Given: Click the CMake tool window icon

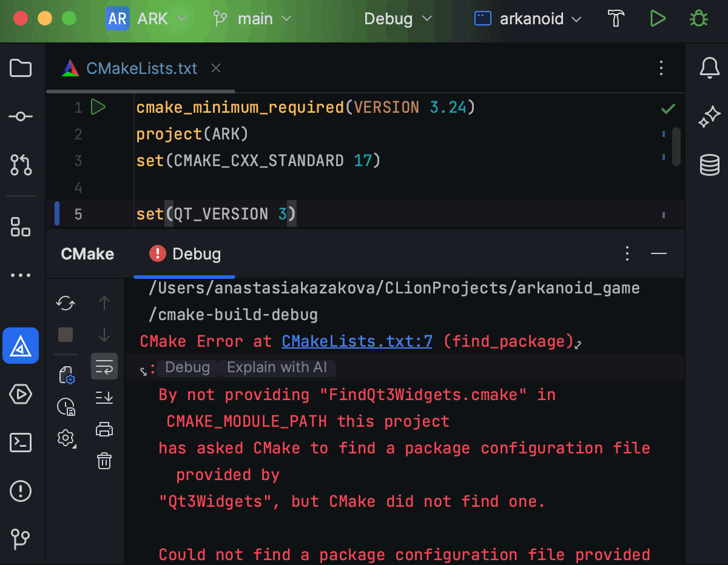Looking at the screenshot, I should click(21, 346).
